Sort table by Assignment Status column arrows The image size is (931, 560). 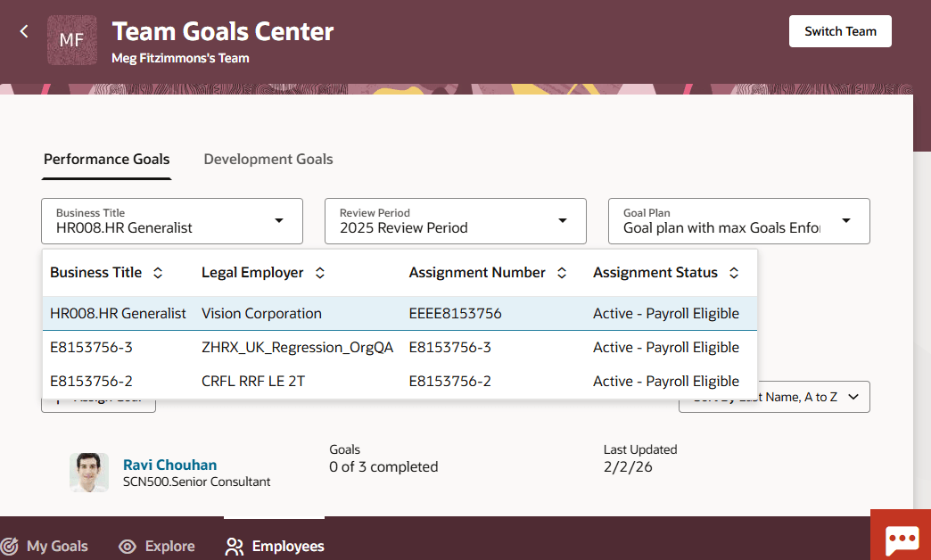(733, 272)
